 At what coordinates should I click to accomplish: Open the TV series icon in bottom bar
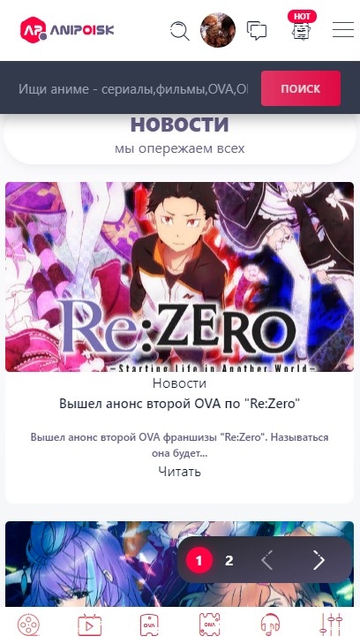pos(89,625)
